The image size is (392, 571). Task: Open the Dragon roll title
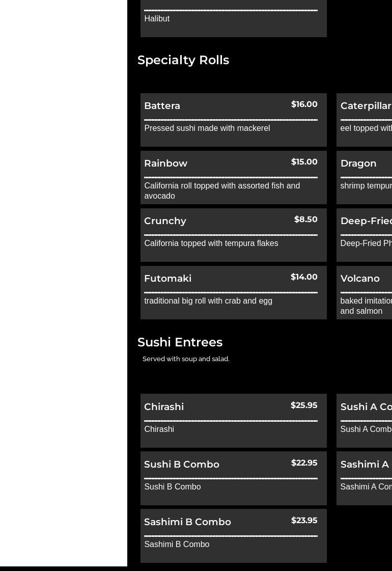tap(358, 164)
